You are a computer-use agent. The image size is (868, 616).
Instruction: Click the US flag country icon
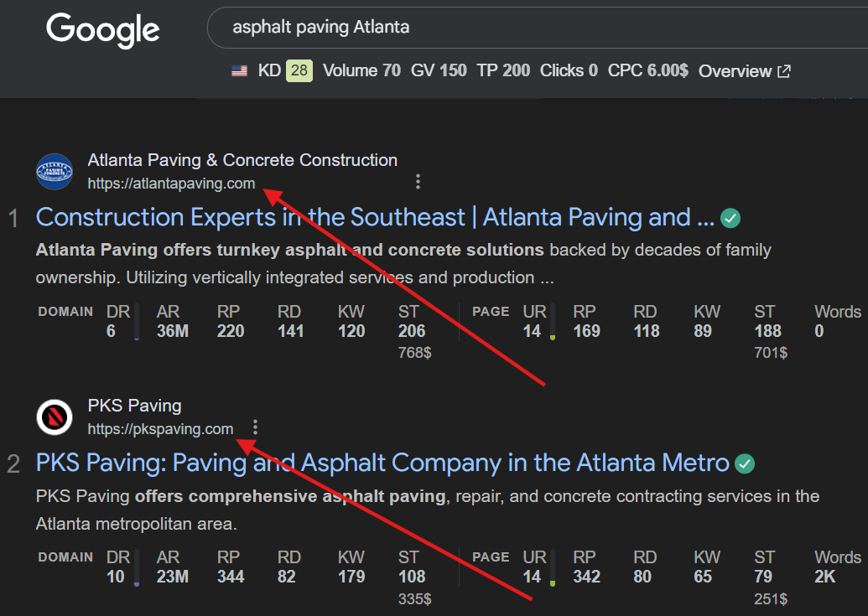coord(239,70)
